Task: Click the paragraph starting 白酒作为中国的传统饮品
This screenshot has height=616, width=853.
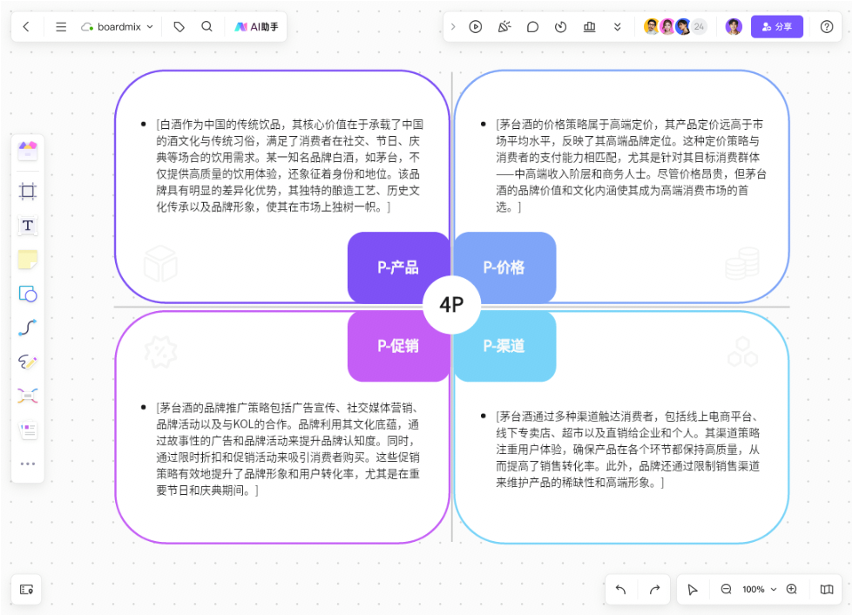Action: coord(289,166)
